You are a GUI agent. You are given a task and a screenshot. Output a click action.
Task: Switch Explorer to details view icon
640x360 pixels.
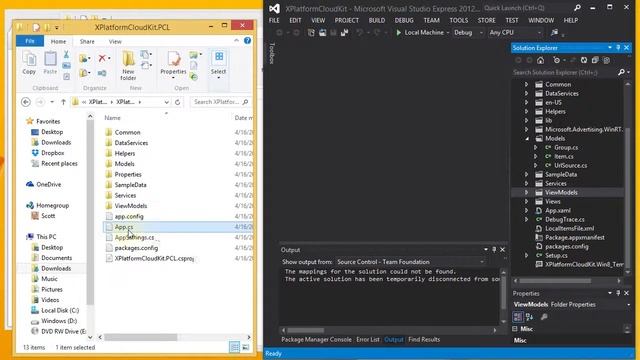point(234,347)
